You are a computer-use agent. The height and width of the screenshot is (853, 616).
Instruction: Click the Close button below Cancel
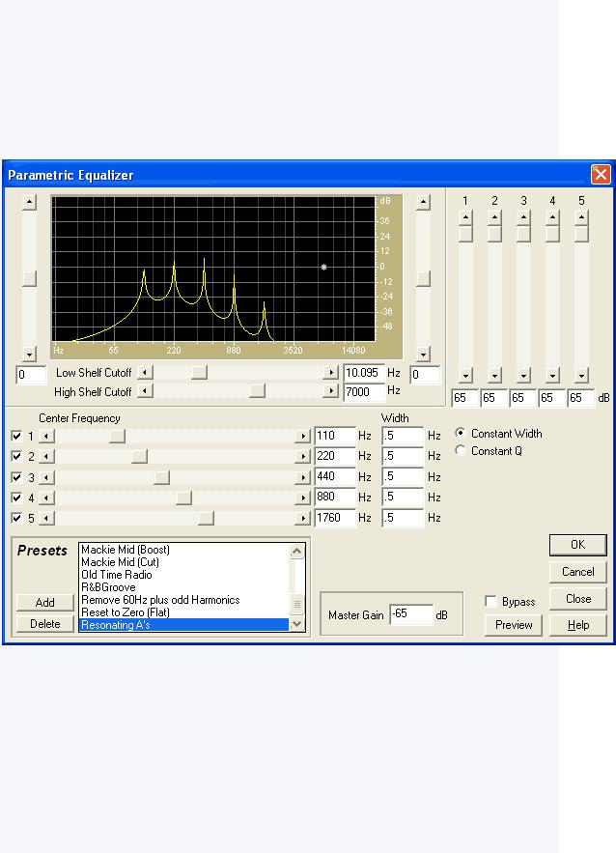[578, 599]
